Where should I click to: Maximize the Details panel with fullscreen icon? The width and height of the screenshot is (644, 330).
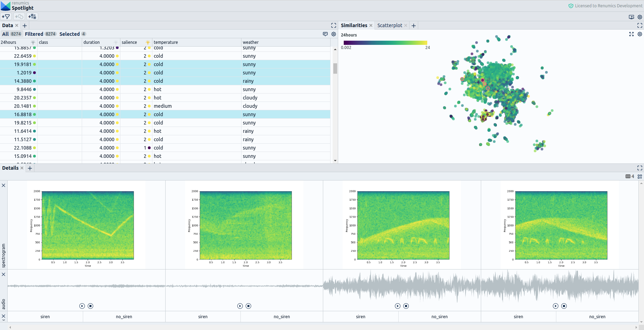(640, 168)
